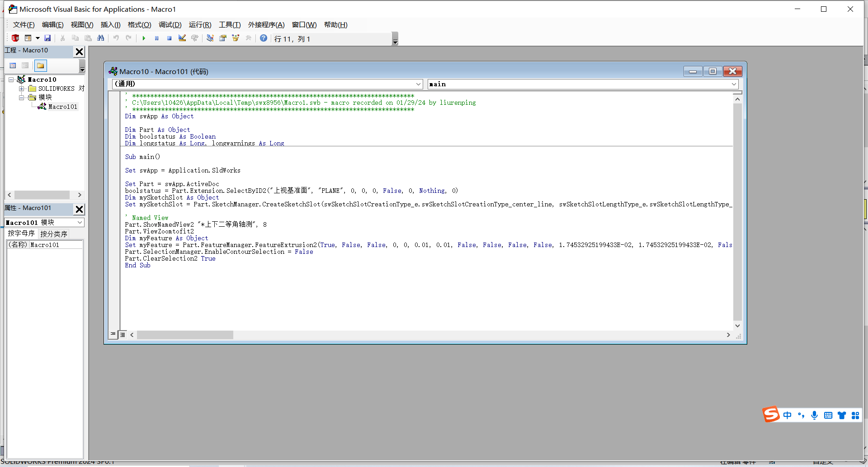Viewport: 868px width, 467px height.
Task: Save Macro1 with the Save toolbar icon
Action: click(x=47, y=38)
